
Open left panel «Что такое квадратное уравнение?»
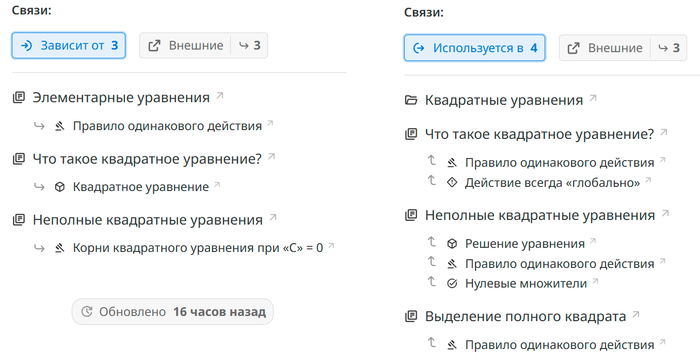pyautogui.click(x=147, y=159)
